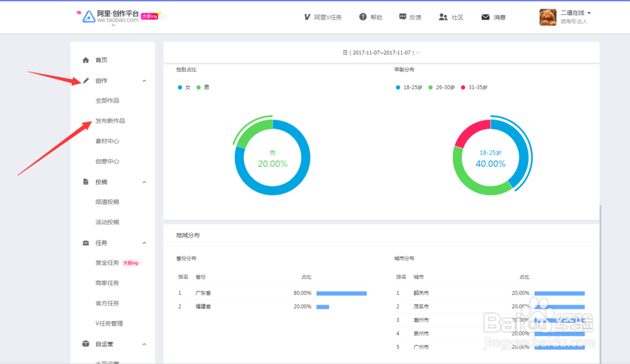Screen dimensions: 630x364
Task: Open 反馈 chat bubble icon
Action: pyautogui.click(x=403, y=17)
